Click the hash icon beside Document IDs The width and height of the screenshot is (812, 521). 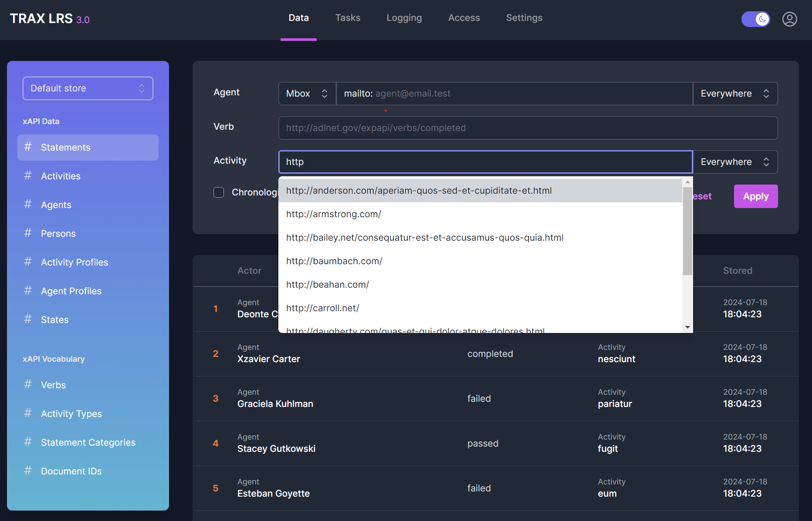tap(28, 471)
